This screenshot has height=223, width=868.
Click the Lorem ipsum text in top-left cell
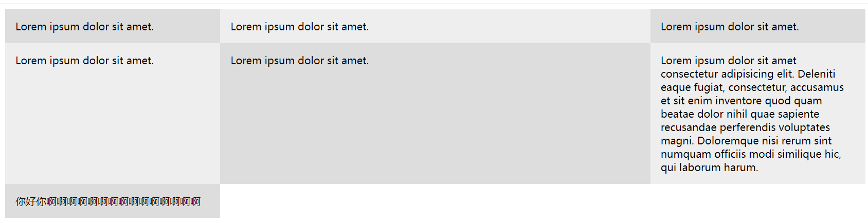[x=84, y=27]
